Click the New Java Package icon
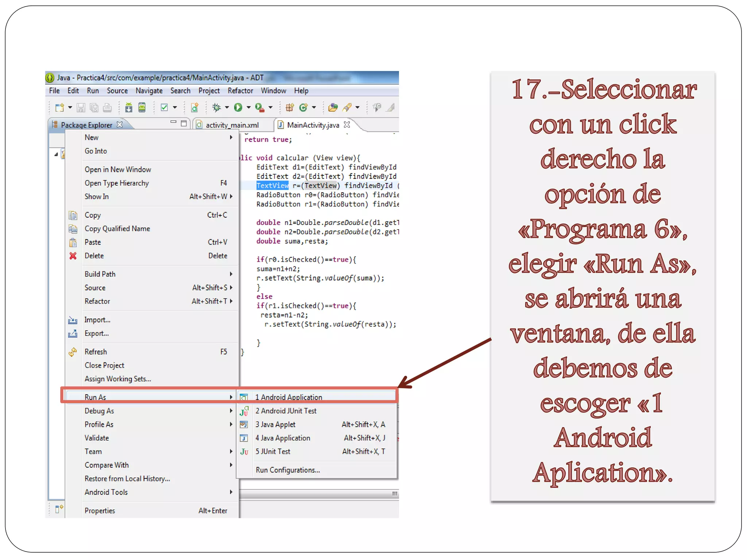The image size is (747, 560). pyautogui.click(x=290, y=108)
